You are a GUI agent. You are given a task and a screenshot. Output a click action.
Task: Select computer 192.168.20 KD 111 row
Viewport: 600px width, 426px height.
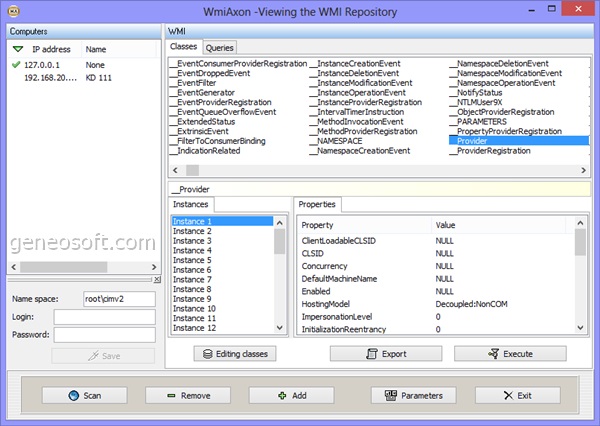coord(83,78)
